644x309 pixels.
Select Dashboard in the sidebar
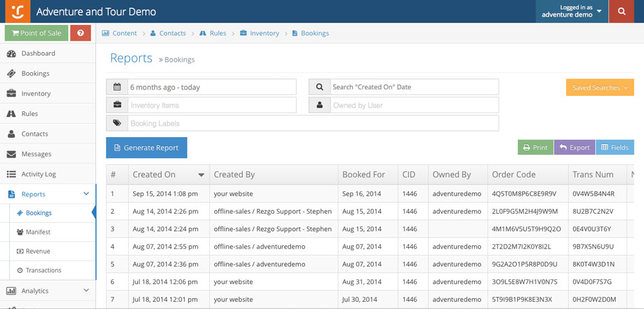tap(38, 53)
